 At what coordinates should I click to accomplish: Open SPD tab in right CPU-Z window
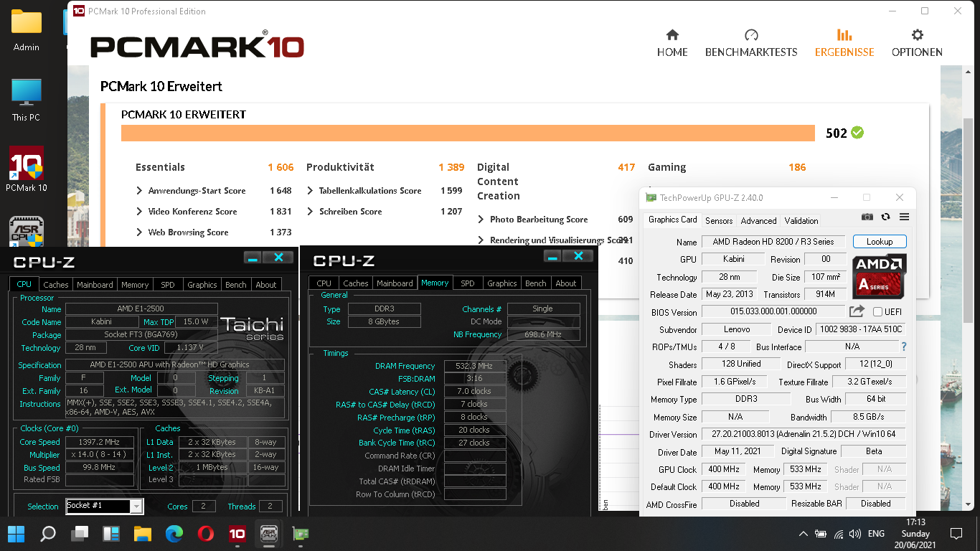click(x=468, y=283)
